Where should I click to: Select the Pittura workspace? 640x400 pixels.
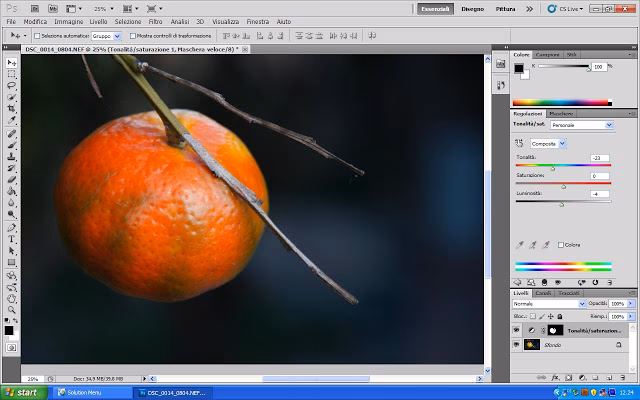coord(505,9)
